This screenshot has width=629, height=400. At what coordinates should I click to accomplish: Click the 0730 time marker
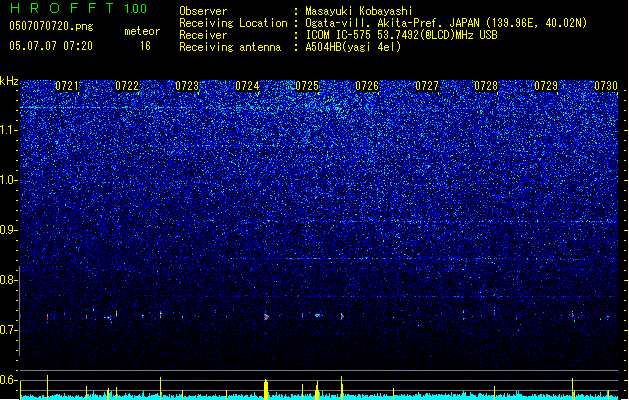[606, 86]
